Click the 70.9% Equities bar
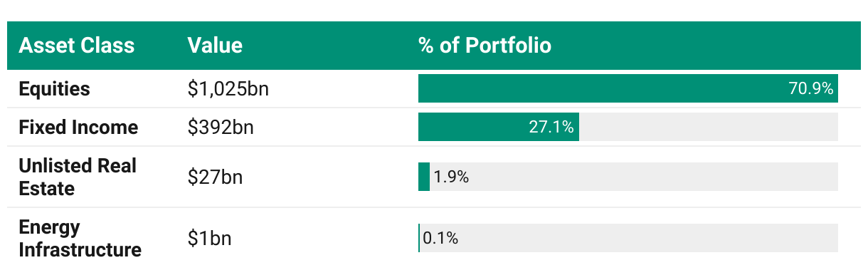Image resolution: width=868 pixels, height=275 pixels. pos(628,88)
